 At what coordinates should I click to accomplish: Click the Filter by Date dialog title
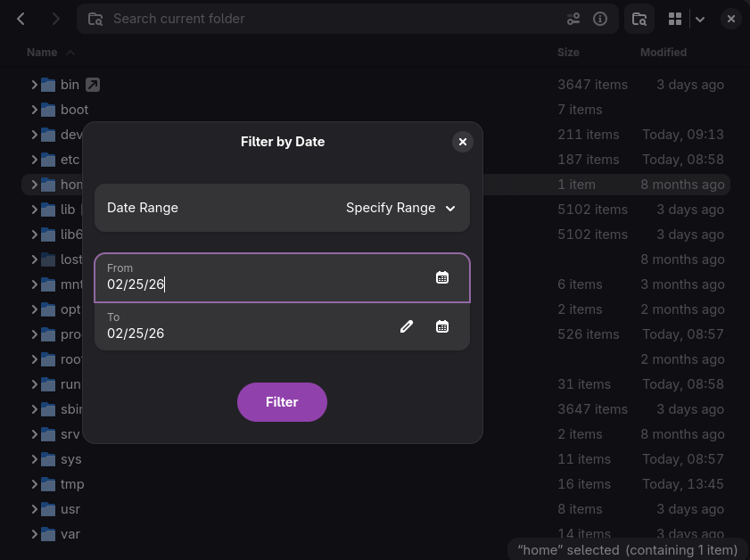pos(282,142)
